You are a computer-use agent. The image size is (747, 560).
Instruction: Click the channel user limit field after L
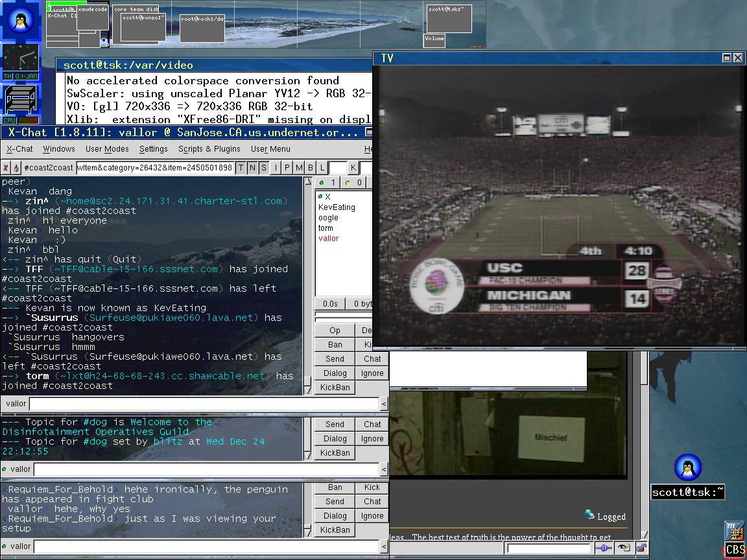click(338, 168)
